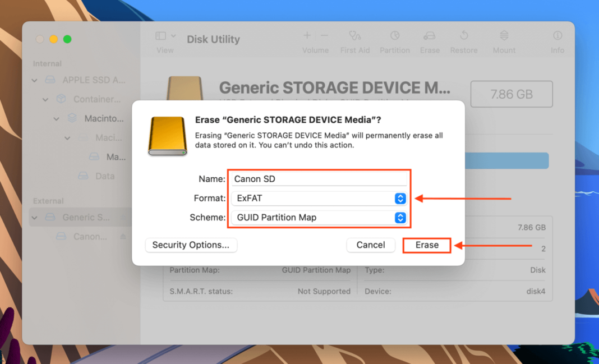Remove a volume with the minus icon
599x364 pixels.
(x=325, y=35)
